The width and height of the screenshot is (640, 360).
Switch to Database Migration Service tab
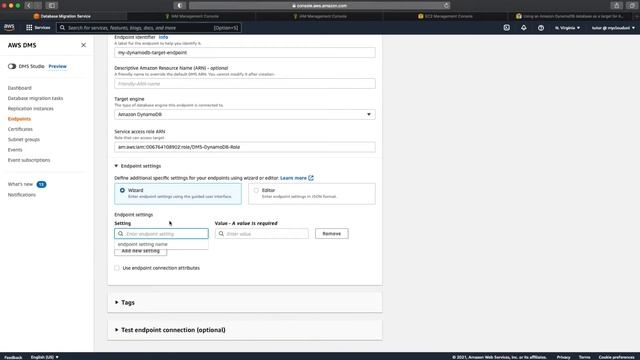(x=63, y=16)
